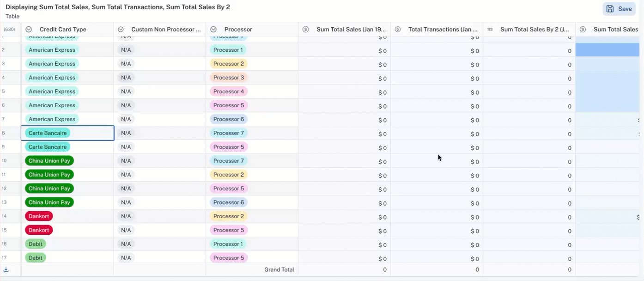This screenshot has width=644, height=281.
Task: Click Processor 1 tag in row 16
Action: coord(228,244)
